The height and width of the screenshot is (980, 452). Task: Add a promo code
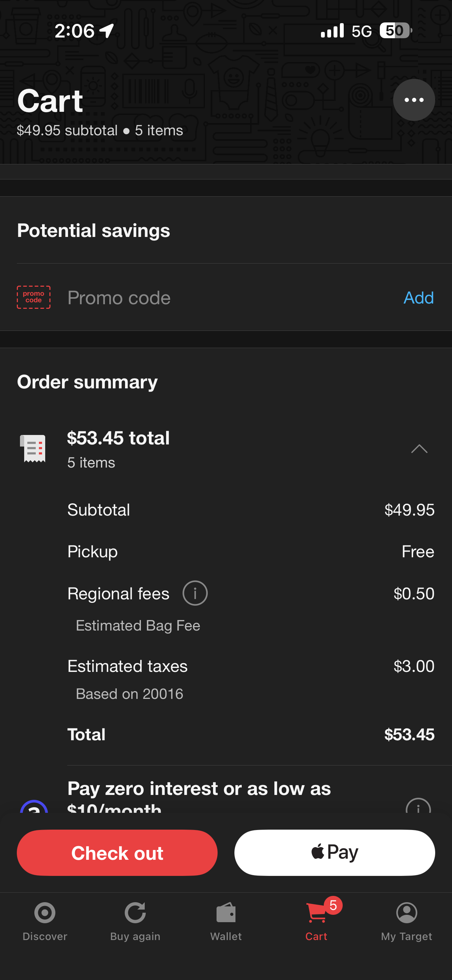(x=418, y=298)
